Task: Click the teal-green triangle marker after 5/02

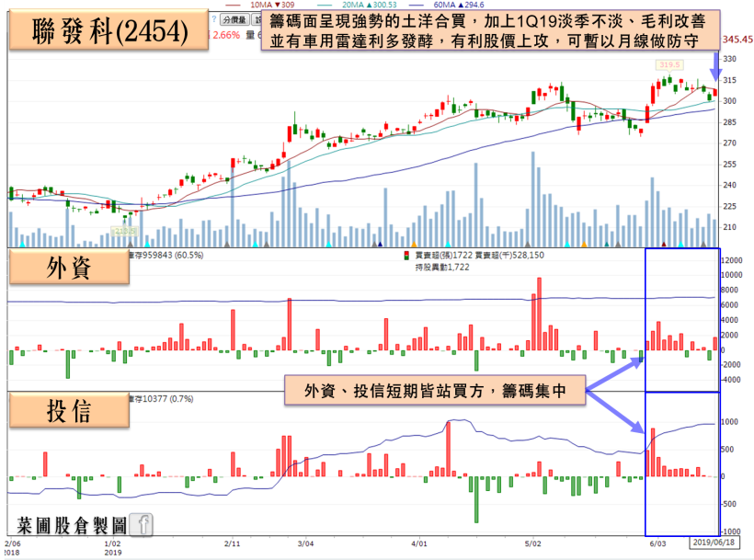Action: click(x=606, y=245)
